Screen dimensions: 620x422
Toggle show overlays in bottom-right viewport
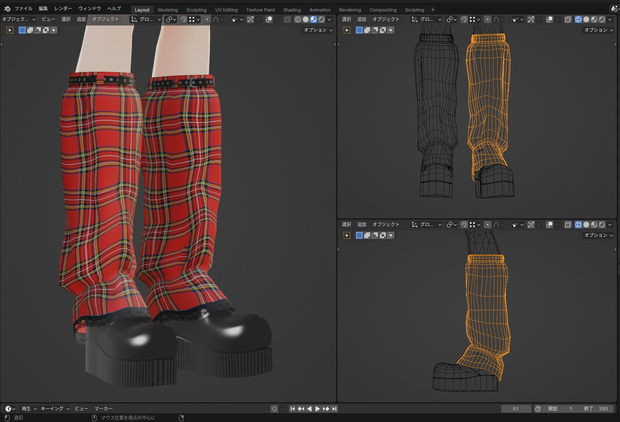pos(549,225)
